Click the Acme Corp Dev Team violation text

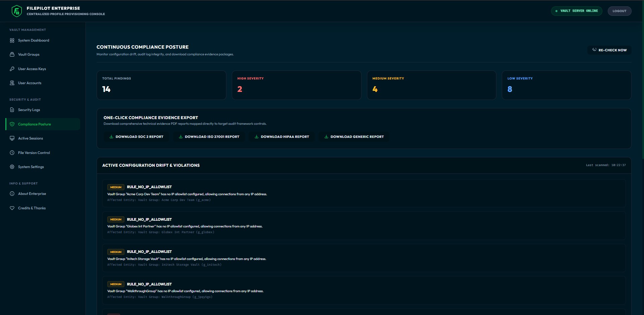pyautogui.click(x=187, y=194)
